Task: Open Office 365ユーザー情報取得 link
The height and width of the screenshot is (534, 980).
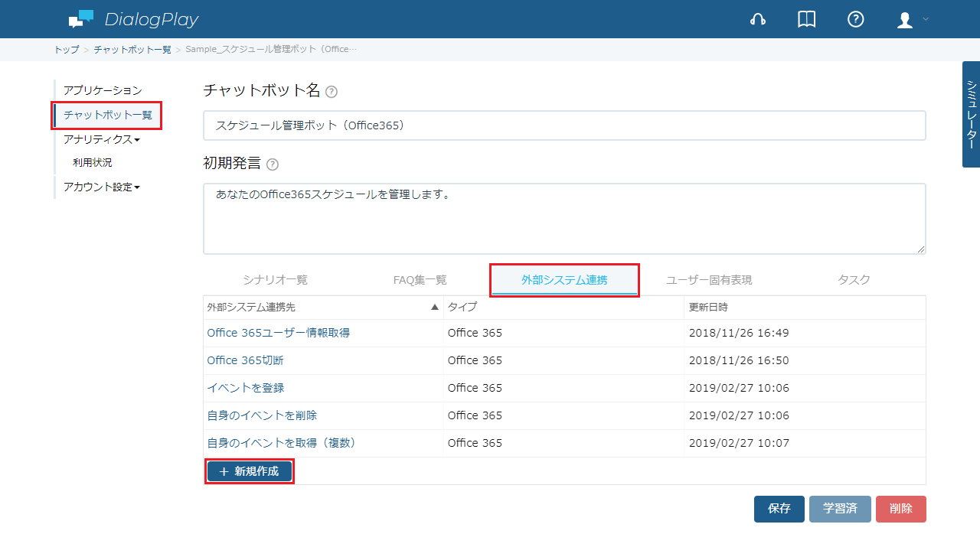Action: pos(279,333)
